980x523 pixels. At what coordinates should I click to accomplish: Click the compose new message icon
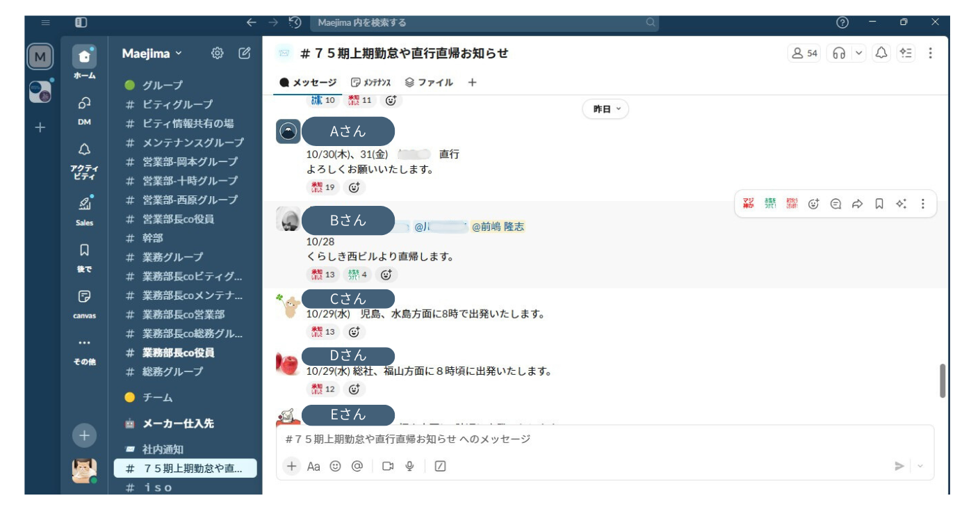click(245, 53)
